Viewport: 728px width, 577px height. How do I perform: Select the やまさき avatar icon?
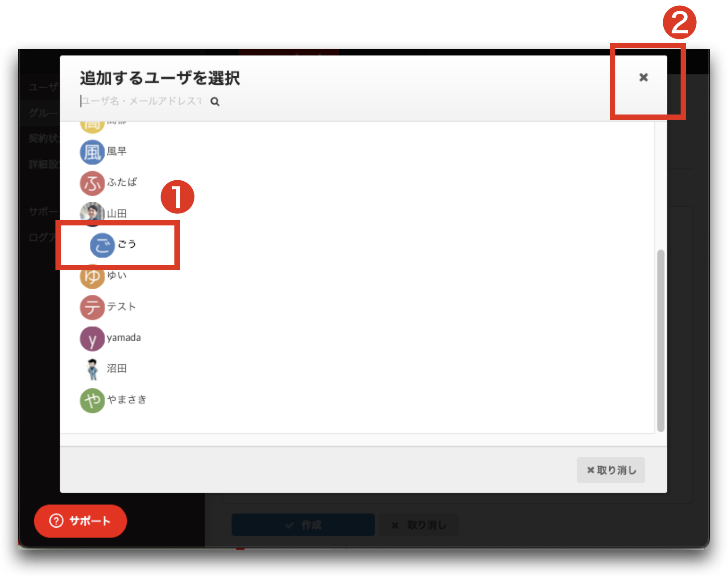click(92, 400)
